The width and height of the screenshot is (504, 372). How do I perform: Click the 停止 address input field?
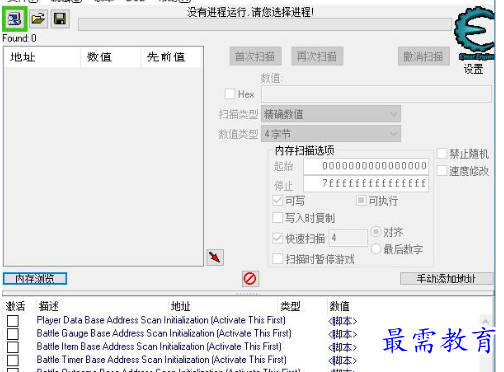tap(366, 184)
